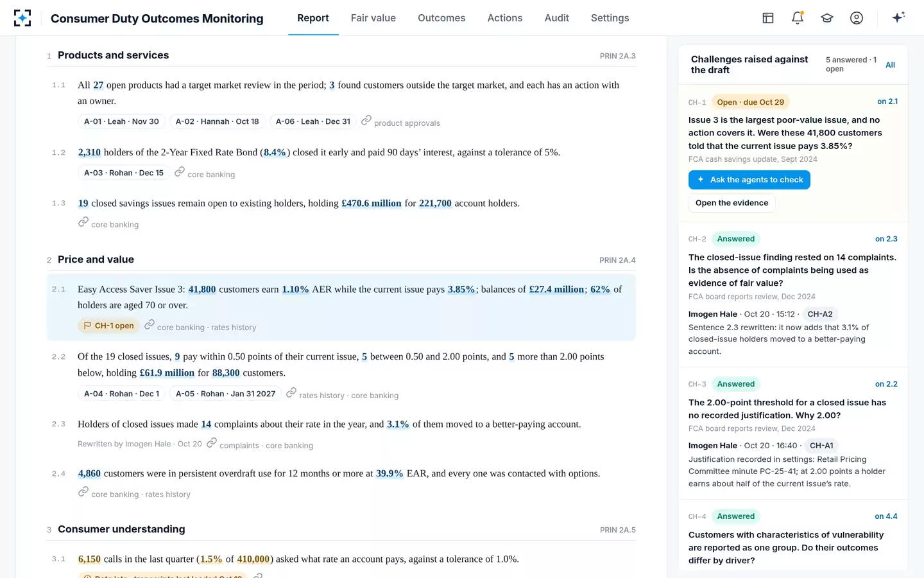Switch to the Report tab
924x578 pixels.
coord(313,18)
